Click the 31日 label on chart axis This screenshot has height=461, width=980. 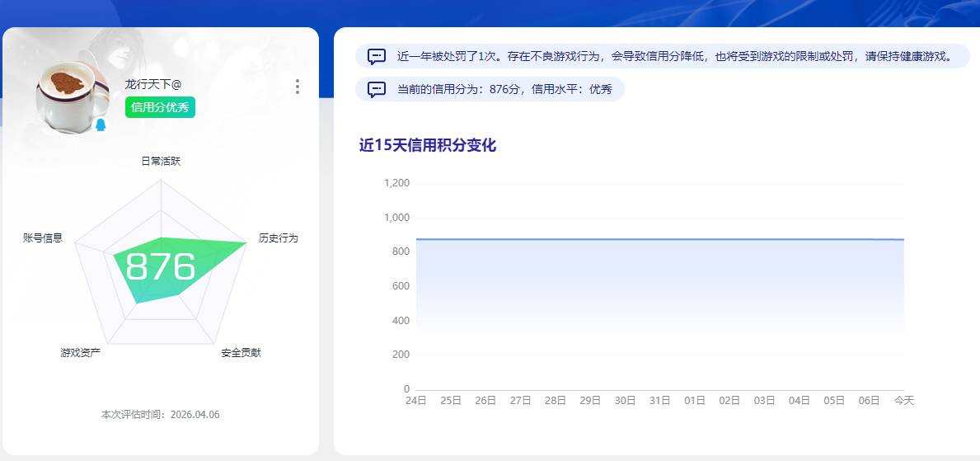coord(659,401)
